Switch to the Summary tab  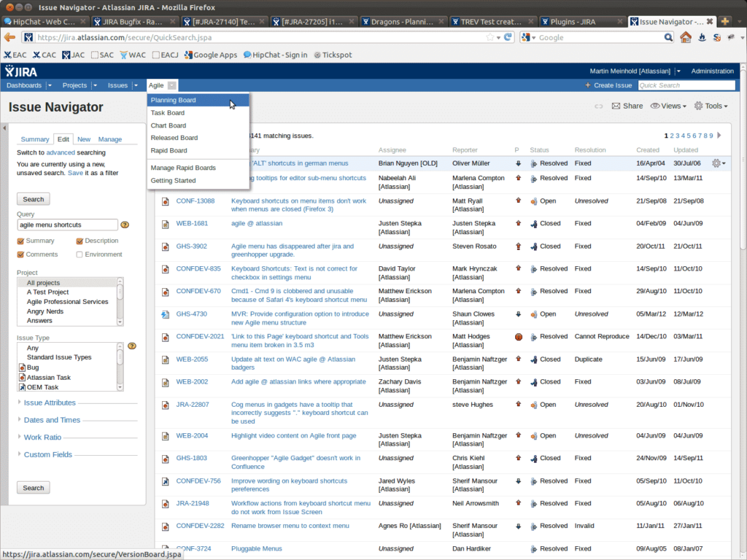[x=35, y=139]
